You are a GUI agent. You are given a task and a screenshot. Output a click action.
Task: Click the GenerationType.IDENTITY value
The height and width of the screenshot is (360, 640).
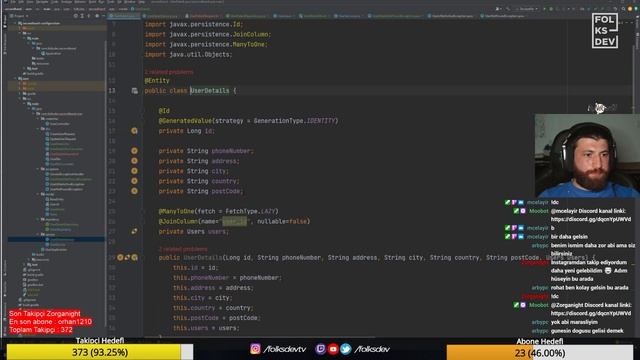(295, 121)
